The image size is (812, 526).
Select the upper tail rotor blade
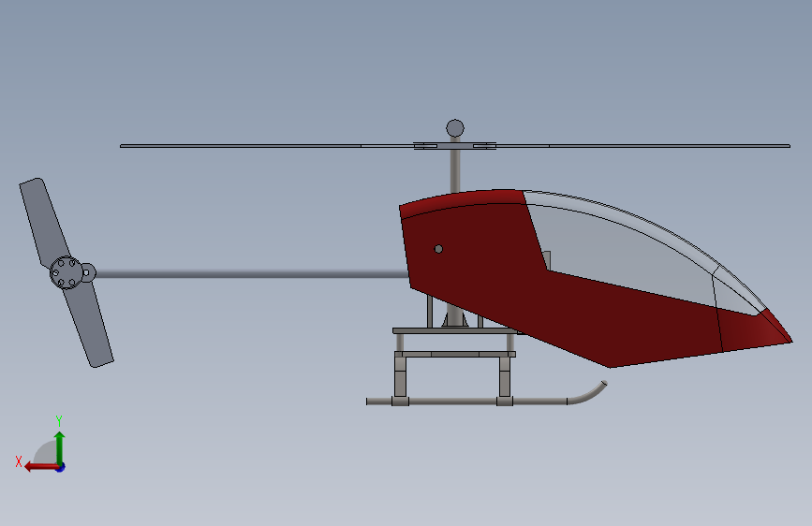(43, 222)
